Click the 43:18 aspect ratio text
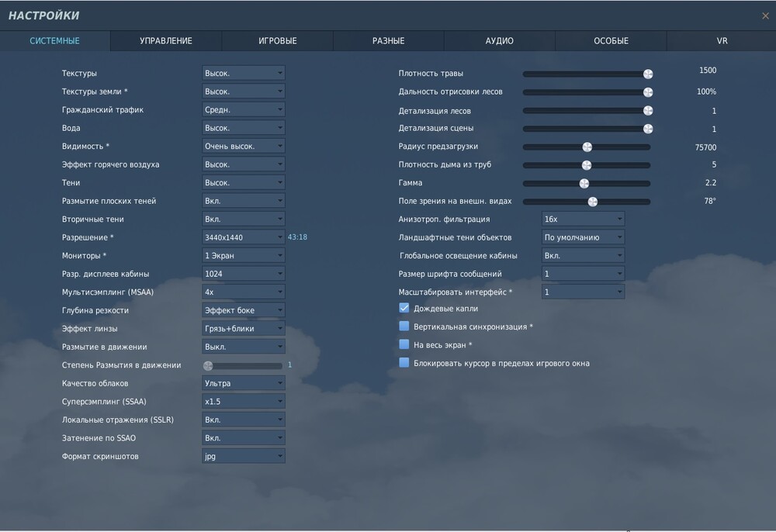 [x=297, y=237]
